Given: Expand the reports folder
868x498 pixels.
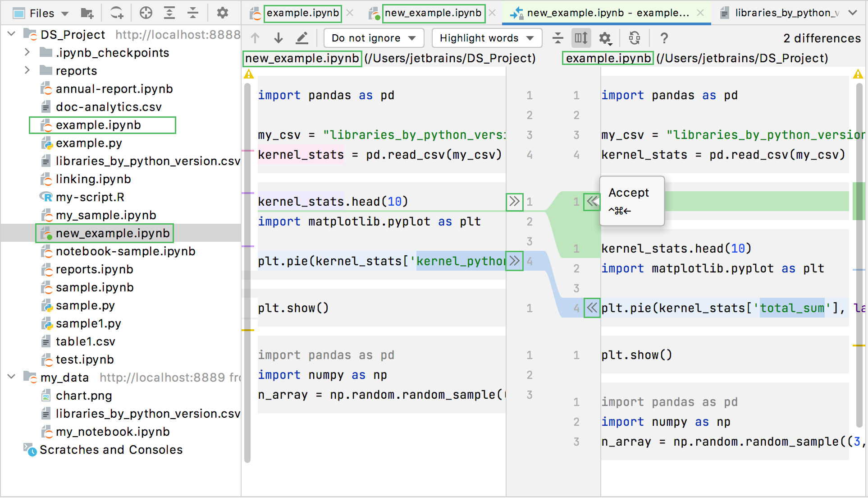Looking at the screenshot, I should click(x=27, y=71).
